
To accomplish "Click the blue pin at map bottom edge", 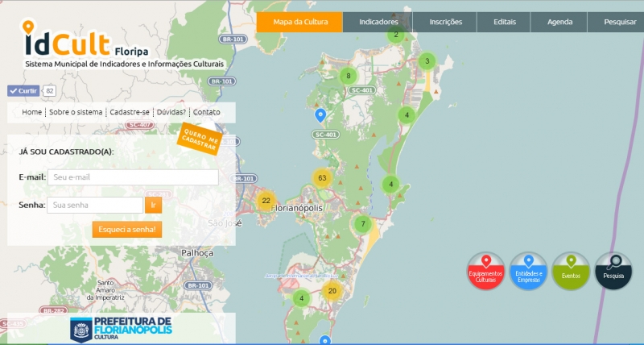I will click(x=325, y=340).
